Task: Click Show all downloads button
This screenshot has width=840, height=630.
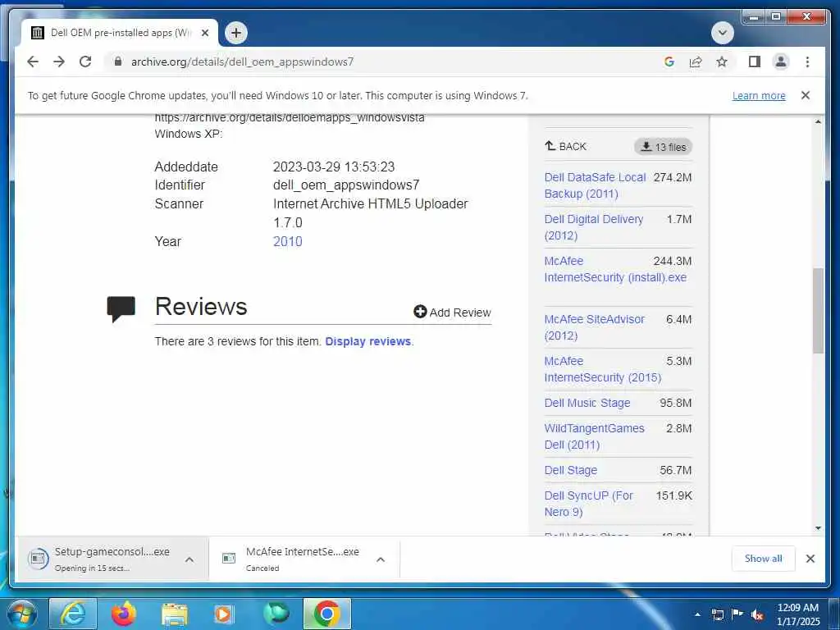Action: point(763,559)
